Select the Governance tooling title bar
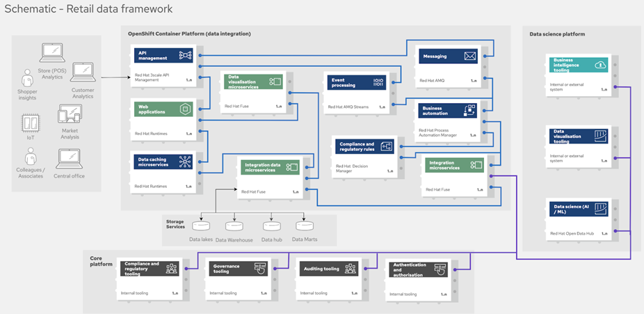Viewport: 644px width, 314px height. tap(238, 269)
